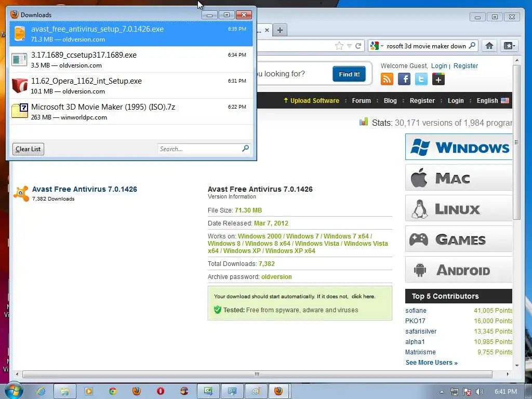
Task: Click contributor sofiane
Action: 416,311
